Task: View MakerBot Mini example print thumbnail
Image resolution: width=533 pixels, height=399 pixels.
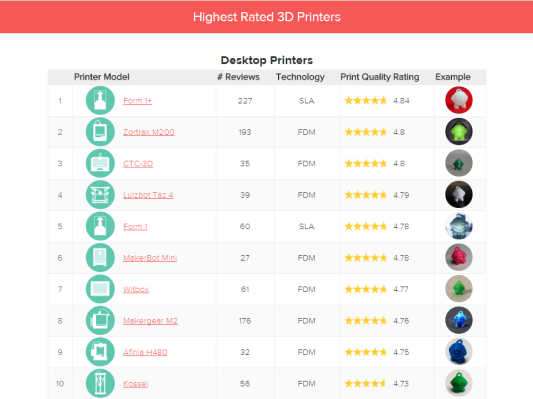Action: 459,257
